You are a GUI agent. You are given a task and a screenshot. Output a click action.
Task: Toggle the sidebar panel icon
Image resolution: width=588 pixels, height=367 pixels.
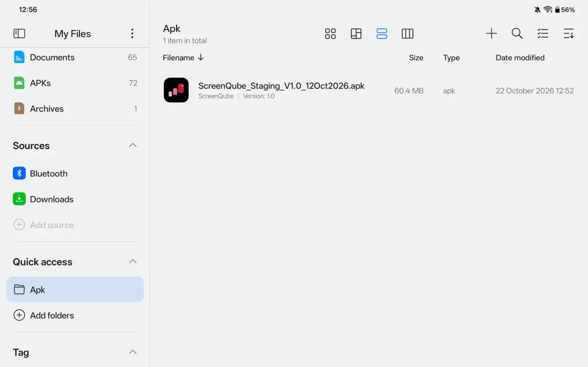pyautogui.click(x=19, y=34)
